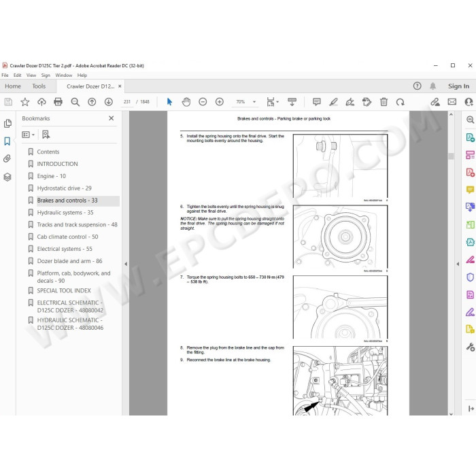Add file to starred favorites

25,102
